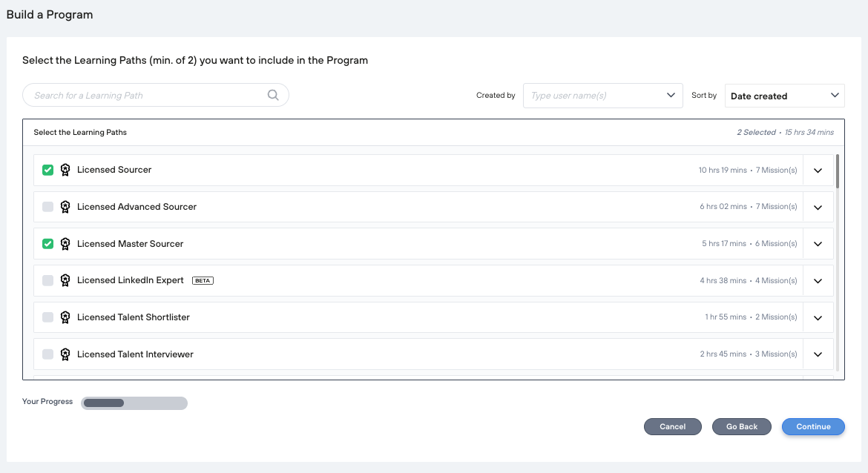Focus the Search for a Learning Path field
This screenshot has width=868, height=473.
pyautogui.click(x=148, y=95)
